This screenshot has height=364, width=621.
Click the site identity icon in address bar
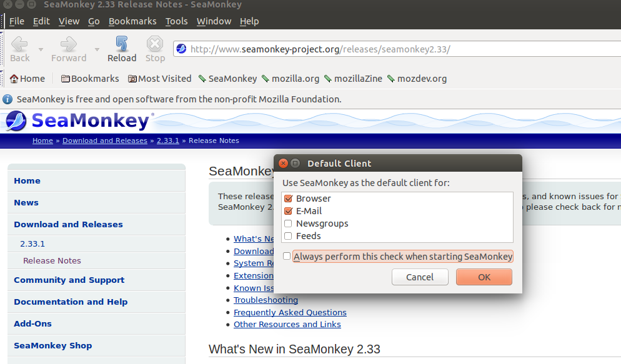click(181, 49)
